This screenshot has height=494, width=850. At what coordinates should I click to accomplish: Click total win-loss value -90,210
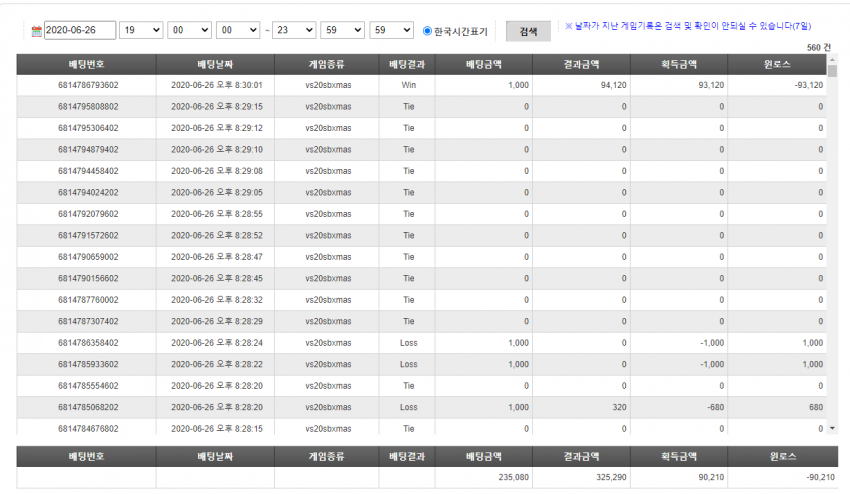pos(820,478)
